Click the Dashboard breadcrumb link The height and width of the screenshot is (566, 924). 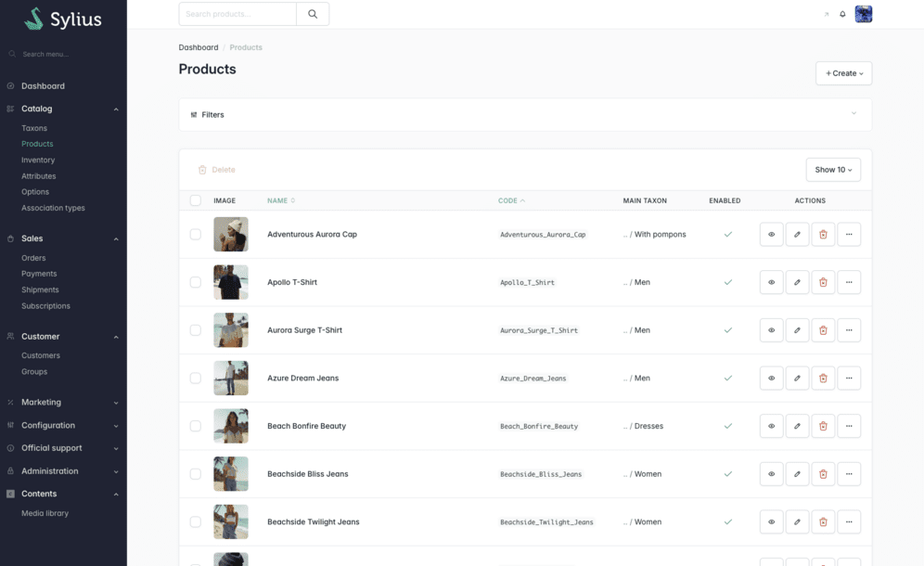click(x=199, y=47)
